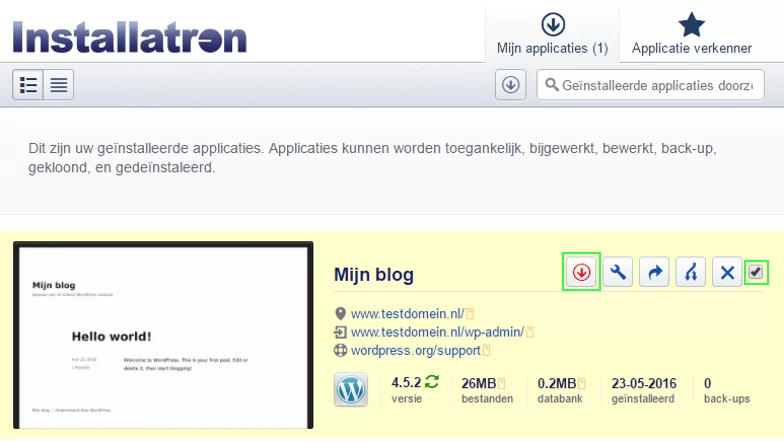784x442 pixels.
Task: Switch to the Applicatie verkenner tab
Action: [x=692, y=34]
